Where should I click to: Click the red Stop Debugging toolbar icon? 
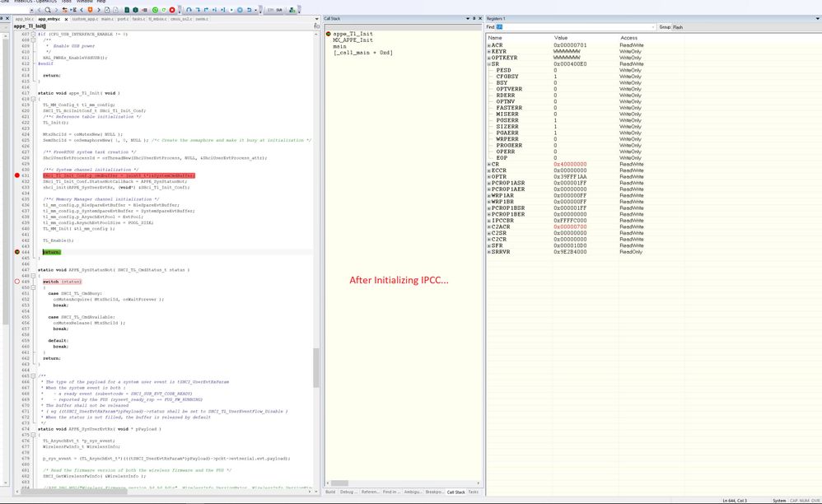point(171,10)
